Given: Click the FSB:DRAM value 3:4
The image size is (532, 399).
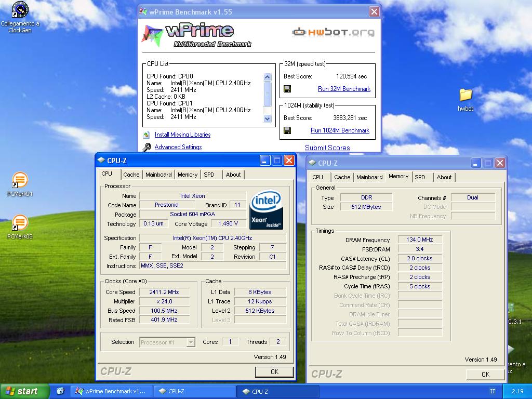Looking at the screenshot, I should [x=420, y=249].
